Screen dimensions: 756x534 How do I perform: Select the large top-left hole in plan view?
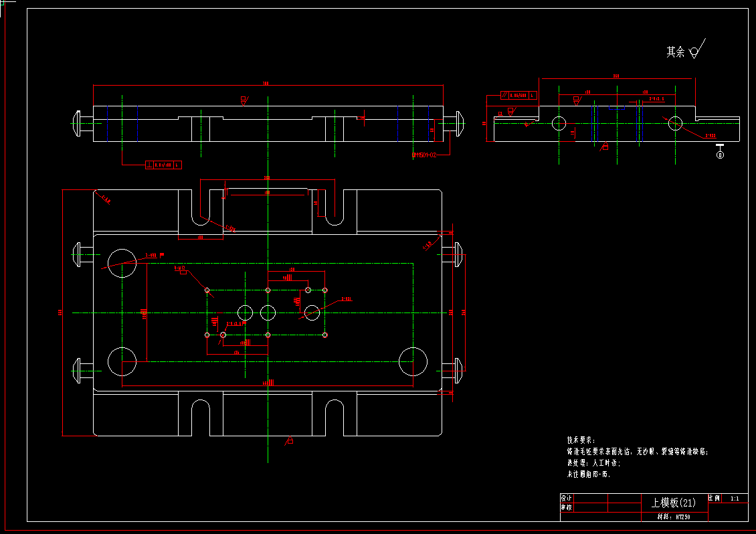122,264
